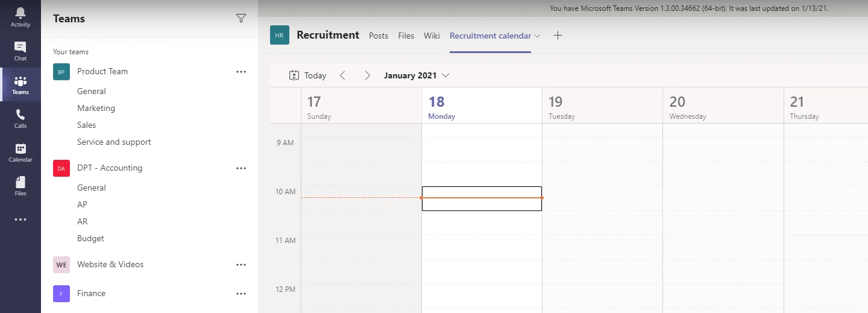Go to next week arrow
The width and height of the screenshot is (868, 313).
(367, 75)
